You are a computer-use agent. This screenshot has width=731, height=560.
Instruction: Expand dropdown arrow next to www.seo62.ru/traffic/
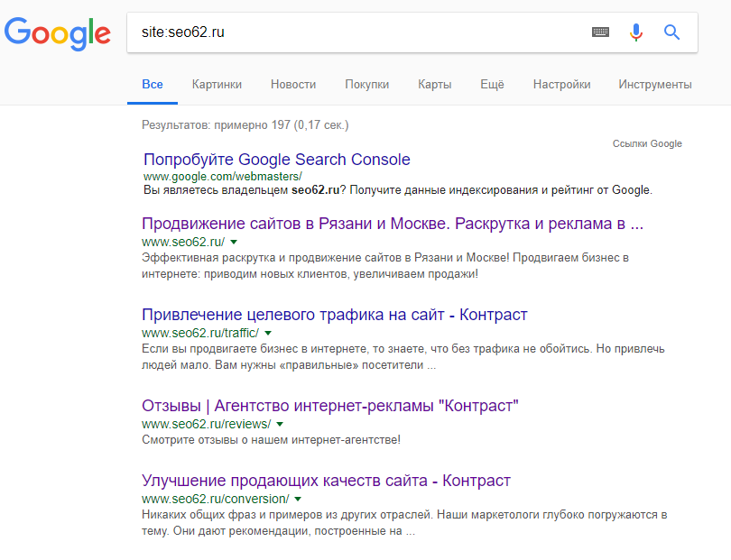click(268, 334)
